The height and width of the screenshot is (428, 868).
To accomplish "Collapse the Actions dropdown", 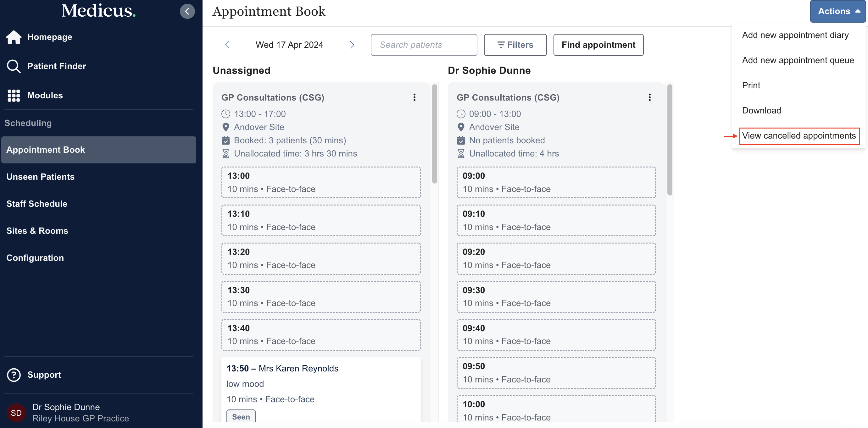I will click(838, 11).
